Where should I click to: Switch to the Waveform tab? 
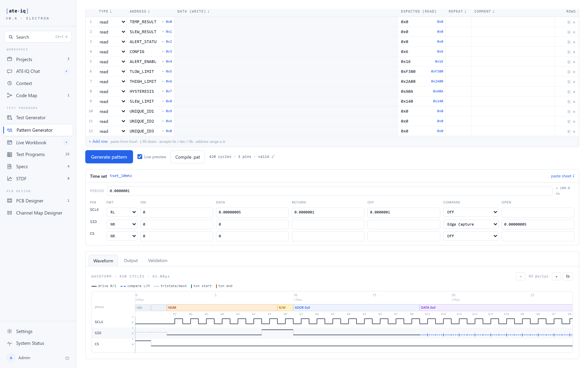click(x=103, y=261)
